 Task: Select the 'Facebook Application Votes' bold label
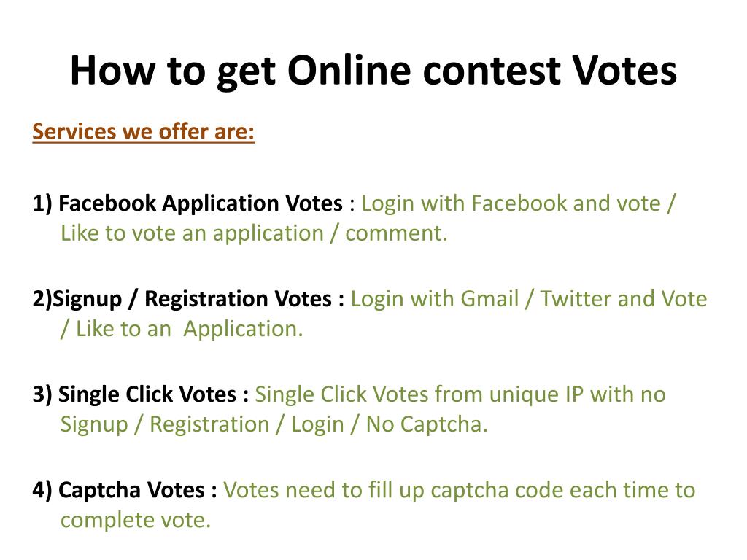200,204
